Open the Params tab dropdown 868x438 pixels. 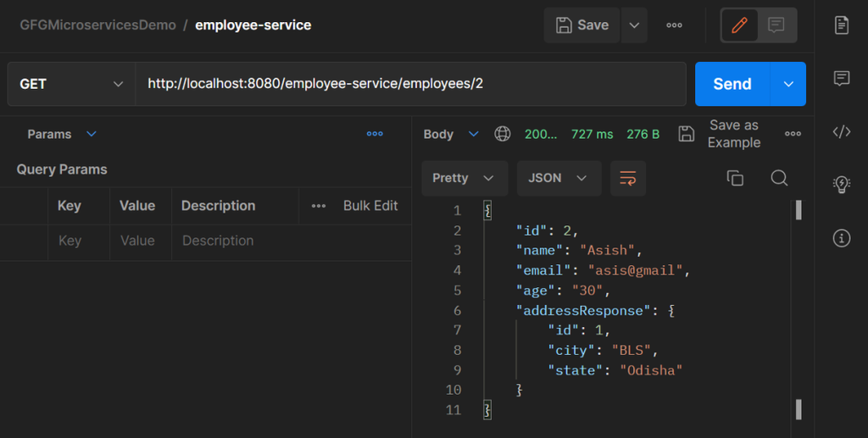coord(92,134)
